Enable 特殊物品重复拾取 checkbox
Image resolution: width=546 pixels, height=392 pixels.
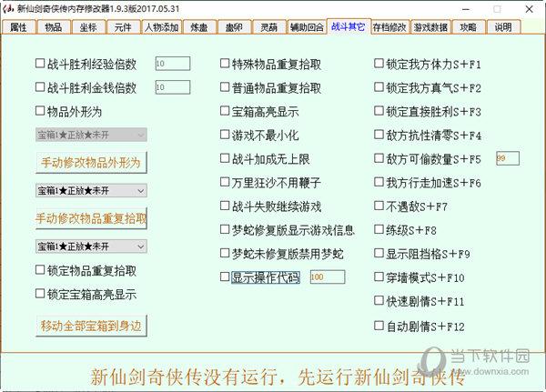tap(225, 64)
